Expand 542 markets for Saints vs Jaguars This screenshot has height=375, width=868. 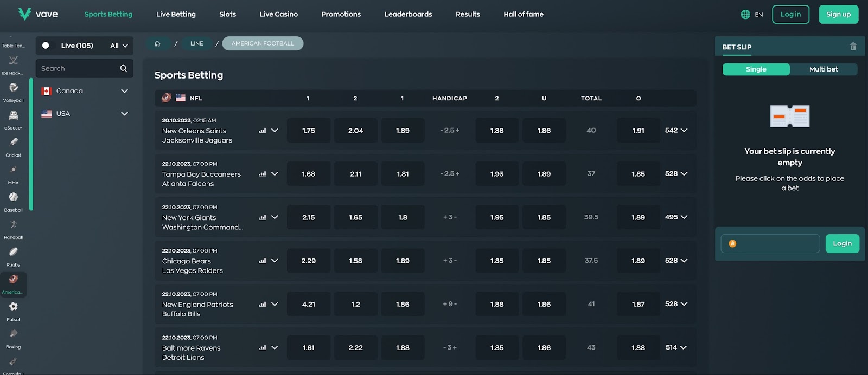(x=676, y=131)
